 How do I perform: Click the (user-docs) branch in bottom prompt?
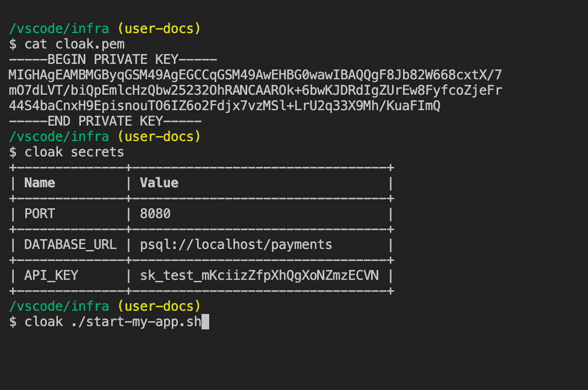159,306
